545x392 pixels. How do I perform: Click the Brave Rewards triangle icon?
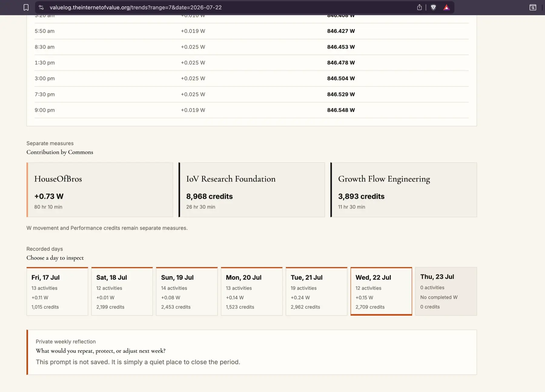[x=447, y=7]
